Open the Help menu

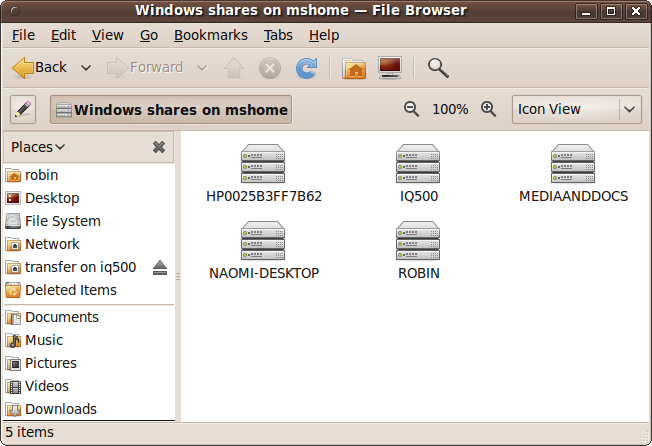click(324, 35)
